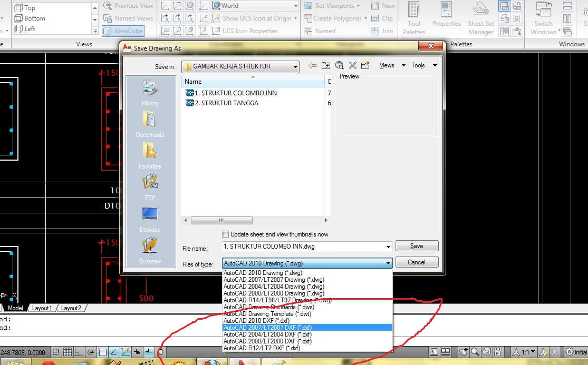Open FTP location in places sidebar

pos(150,188)
